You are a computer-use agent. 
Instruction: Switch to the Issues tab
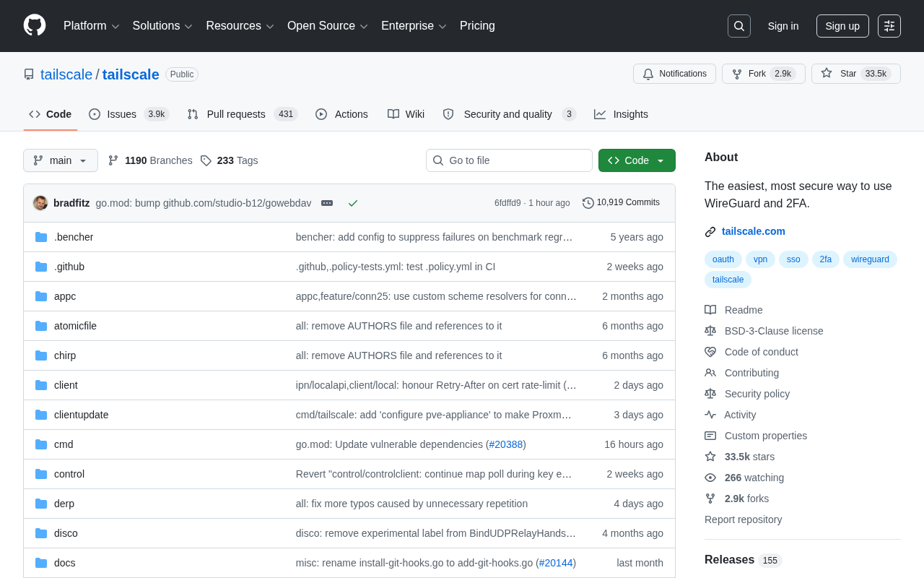129,114
